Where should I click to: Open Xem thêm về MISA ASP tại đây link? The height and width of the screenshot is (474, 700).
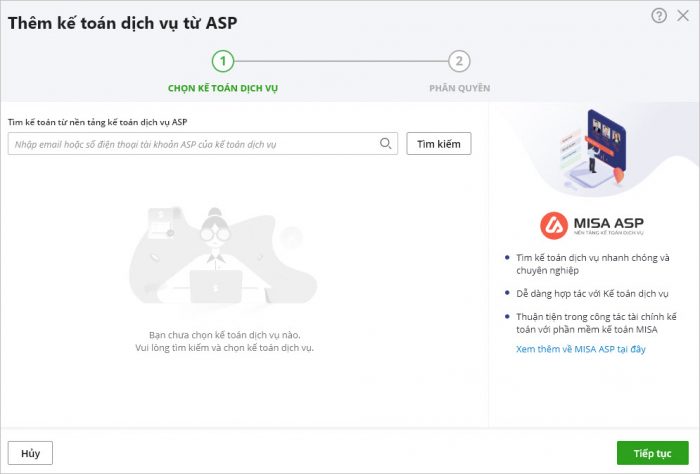point(581,348)
